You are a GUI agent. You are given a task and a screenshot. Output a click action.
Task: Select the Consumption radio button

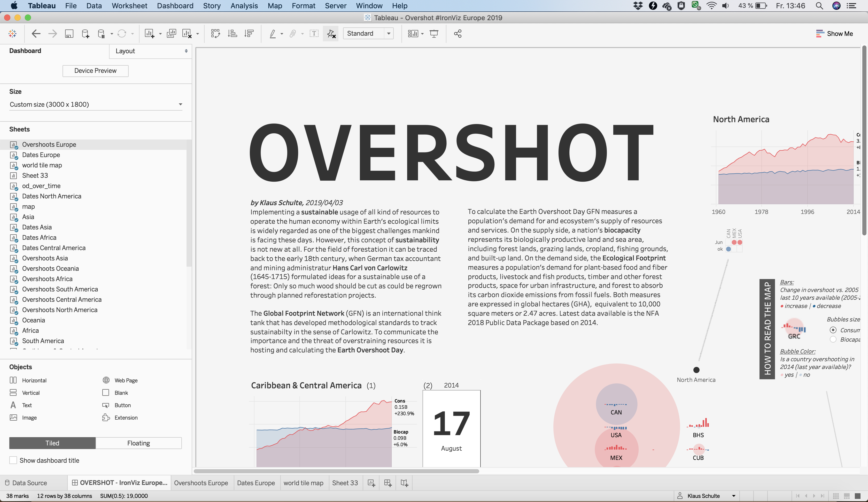(x=833, y=330)
